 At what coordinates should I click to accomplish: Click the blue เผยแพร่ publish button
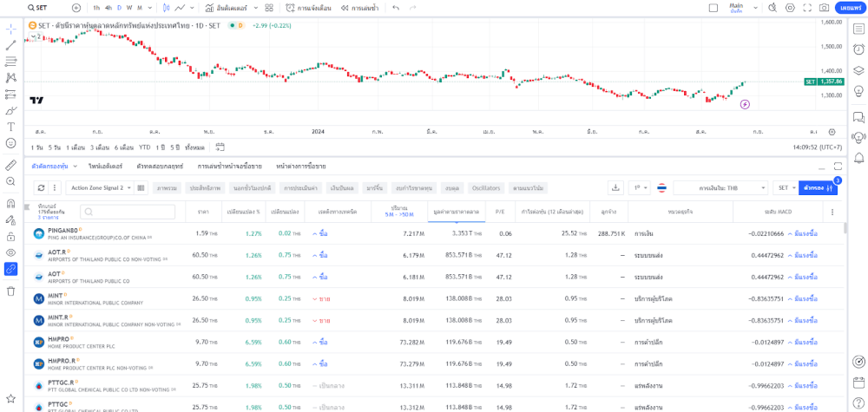pyautogui.click(x=847, y=8)
